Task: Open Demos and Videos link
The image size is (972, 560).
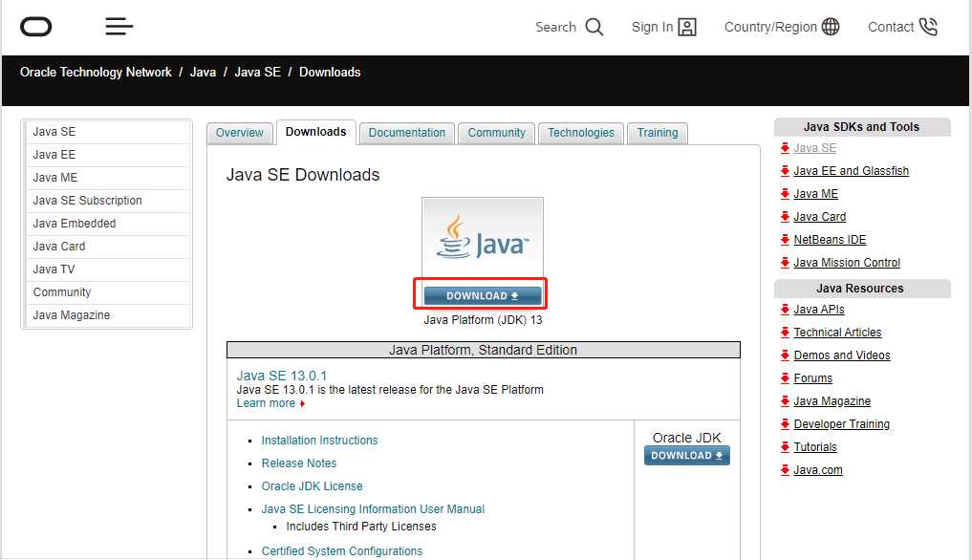Action: click(x=842, y=355)
